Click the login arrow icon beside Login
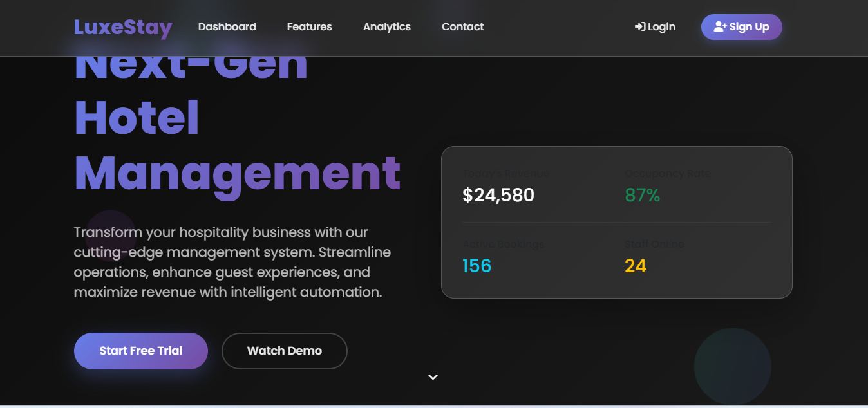 pos(639,26)
